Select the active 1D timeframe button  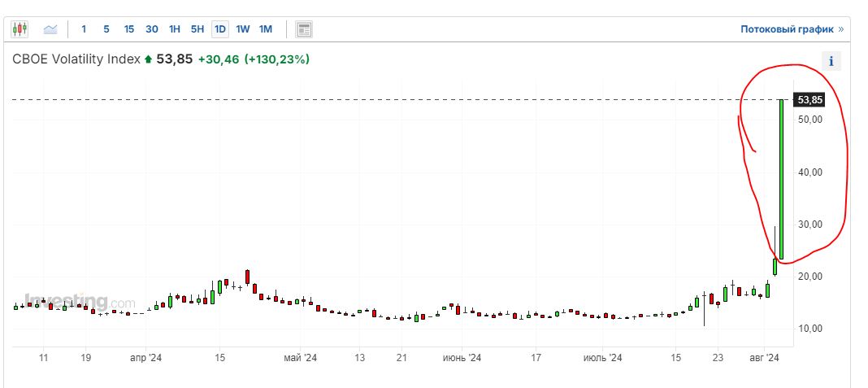point(219,29)
